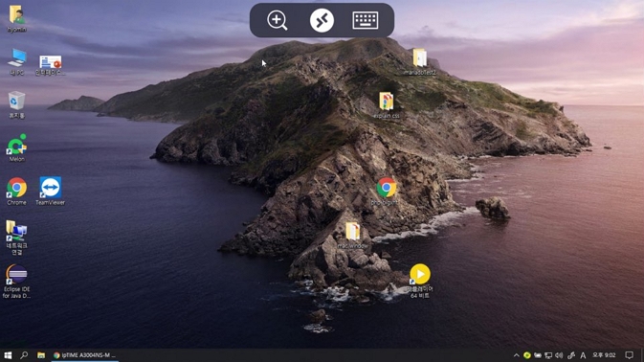The height and width of the screenshot is (362, 644).
Task: Select the explain css folder icon
Action: coord(386,105)
